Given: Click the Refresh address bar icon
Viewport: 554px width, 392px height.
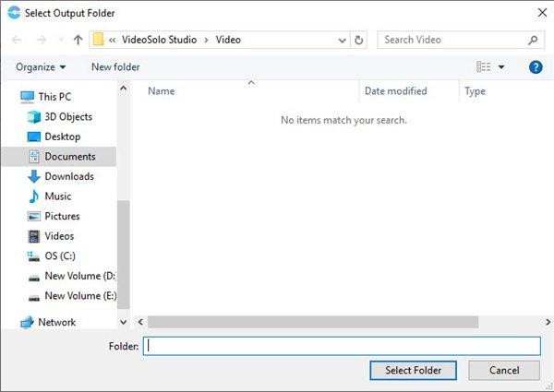Looking at the screenshot, I should [x=359, y=41].
